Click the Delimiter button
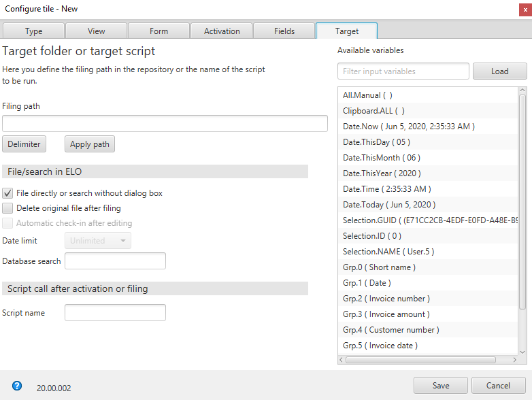Viewport: 532px width, 400px height. click(24, 144)
